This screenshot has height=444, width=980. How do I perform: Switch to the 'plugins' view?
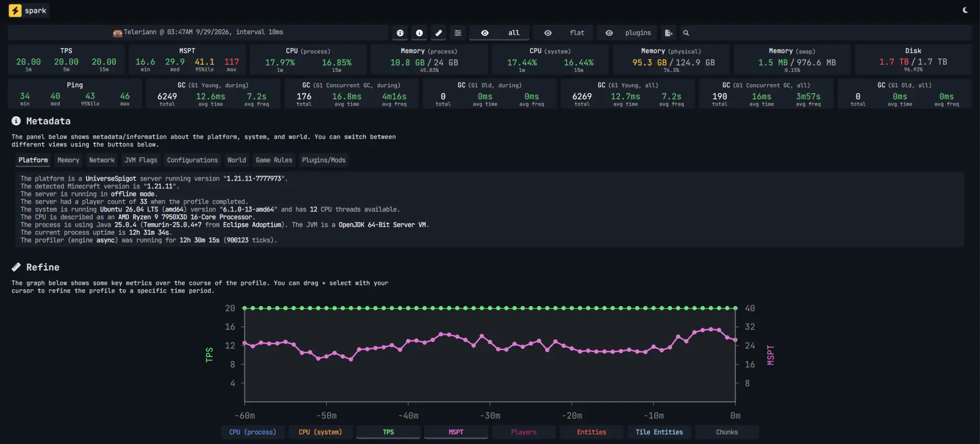[627, 33]
